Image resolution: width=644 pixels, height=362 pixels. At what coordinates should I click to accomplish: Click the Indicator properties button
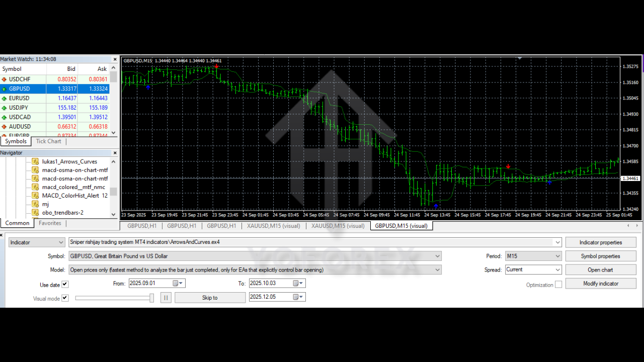coord(601,242)
